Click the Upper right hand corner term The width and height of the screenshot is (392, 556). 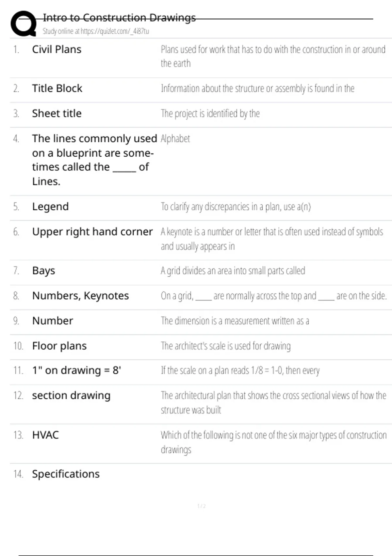pyautogui.click(x=92, y=232)
